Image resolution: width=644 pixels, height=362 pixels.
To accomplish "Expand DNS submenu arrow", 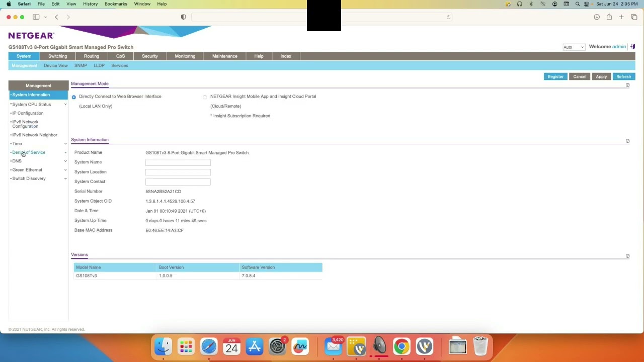I will pyautogui.click(x=65, y=161).
